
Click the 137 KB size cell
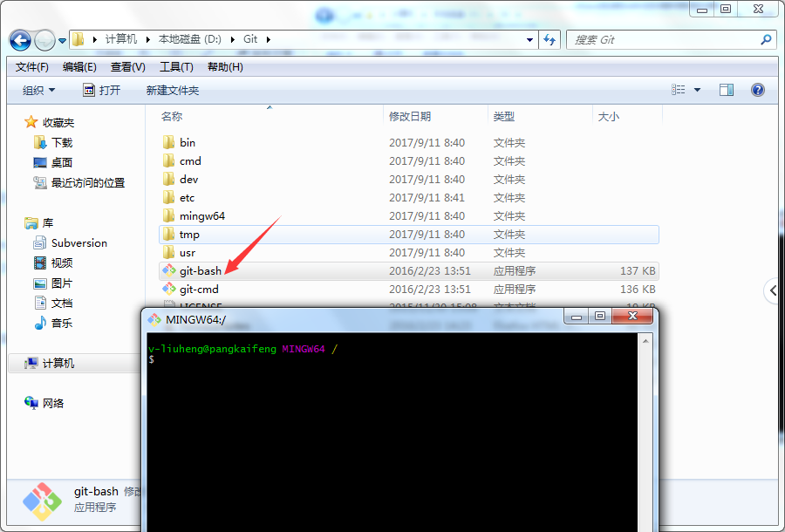[x=638, y=271]
